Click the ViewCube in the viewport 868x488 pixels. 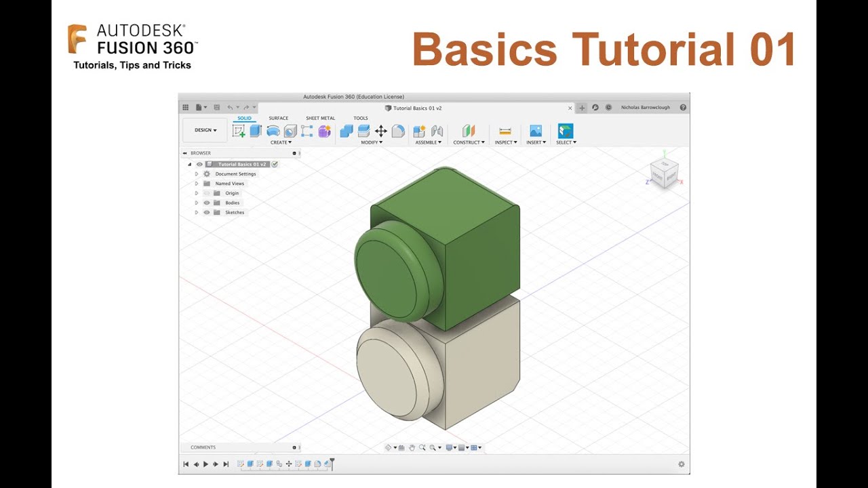coord(664,174)
